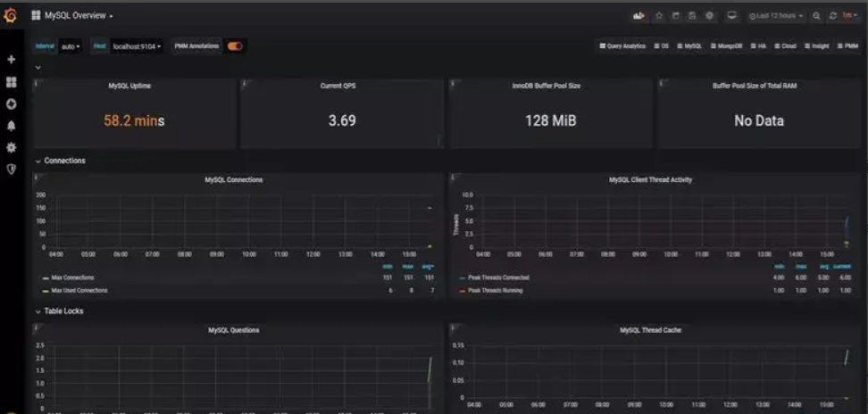Click the Grafana logo home icon
The width and height of the screenshot is (868, 414).
pos(11,15)
